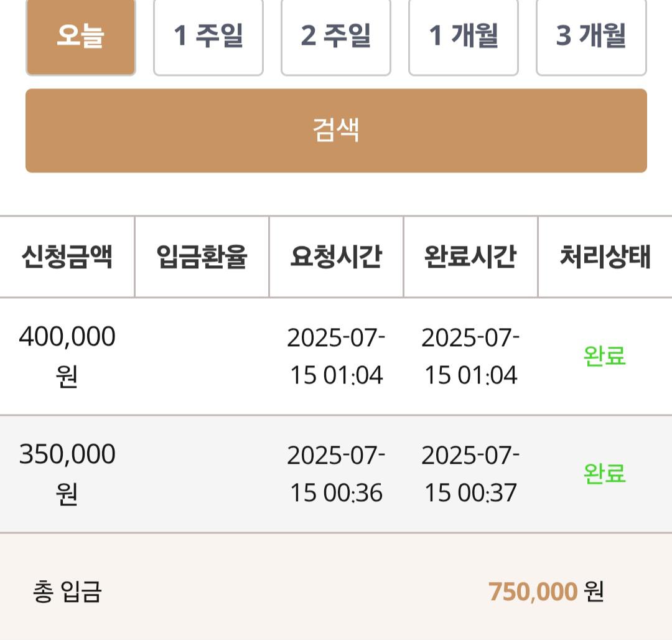Click the 처리상태 column header
Image resolution: width=672 pixels, height=640 pixels.
pos(605,256)
